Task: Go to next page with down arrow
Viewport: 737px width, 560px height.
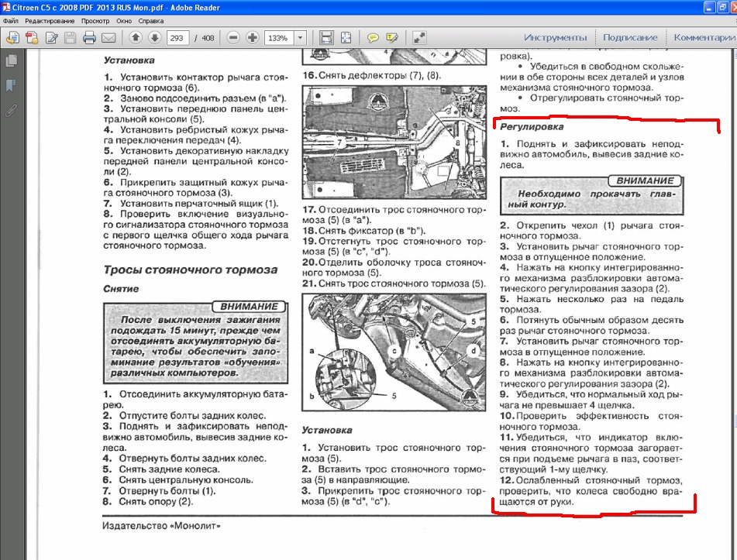Action: pyautogui.click(x=155, y=38)
